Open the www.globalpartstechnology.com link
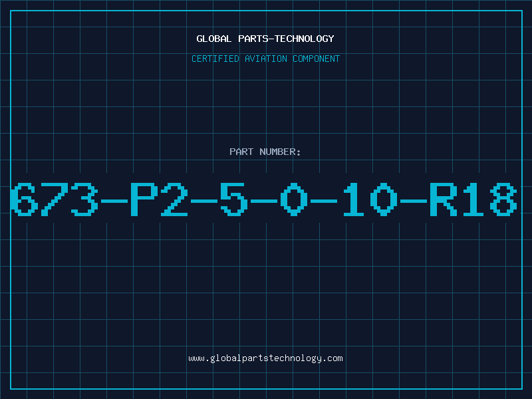 [265, 358]
